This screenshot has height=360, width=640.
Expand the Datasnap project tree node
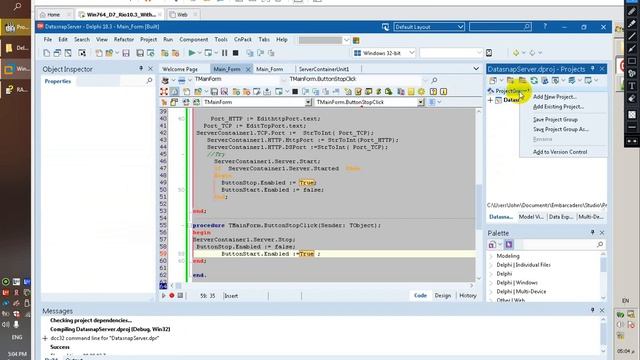point(491,100)
